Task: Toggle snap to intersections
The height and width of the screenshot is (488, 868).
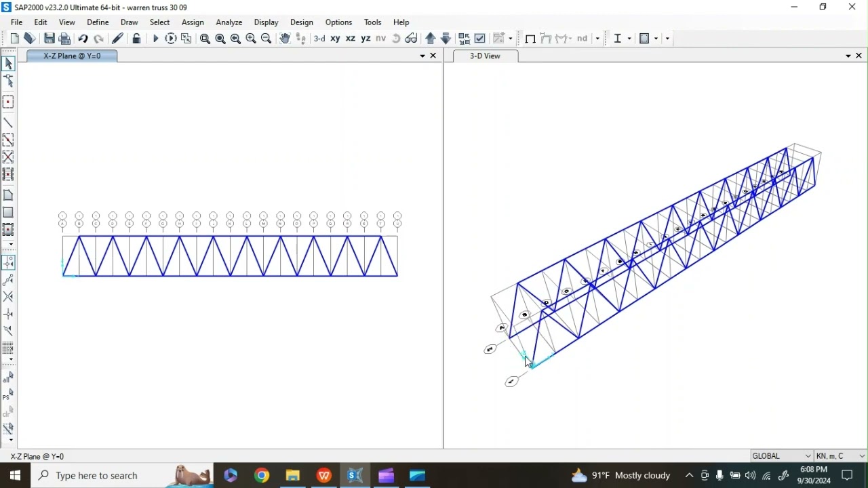Action: (9, 297)
